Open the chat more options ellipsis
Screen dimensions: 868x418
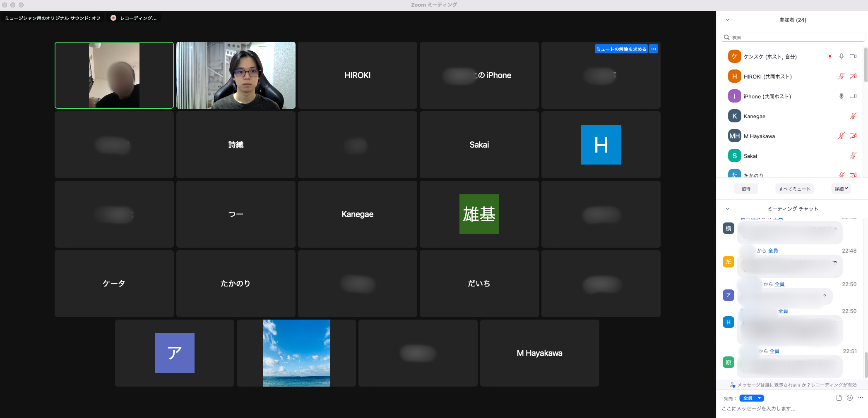click(861, 398)
